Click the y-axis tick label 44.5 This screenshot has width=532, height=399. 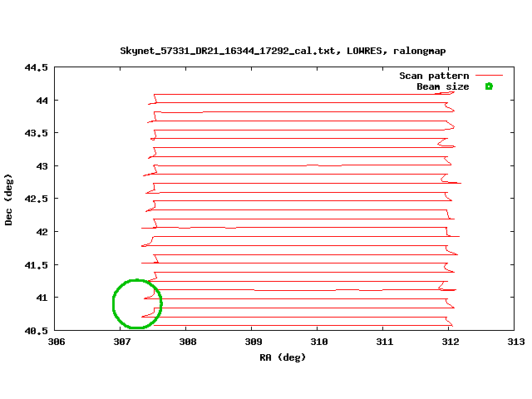pyautogui.click(x=36, y=67)
